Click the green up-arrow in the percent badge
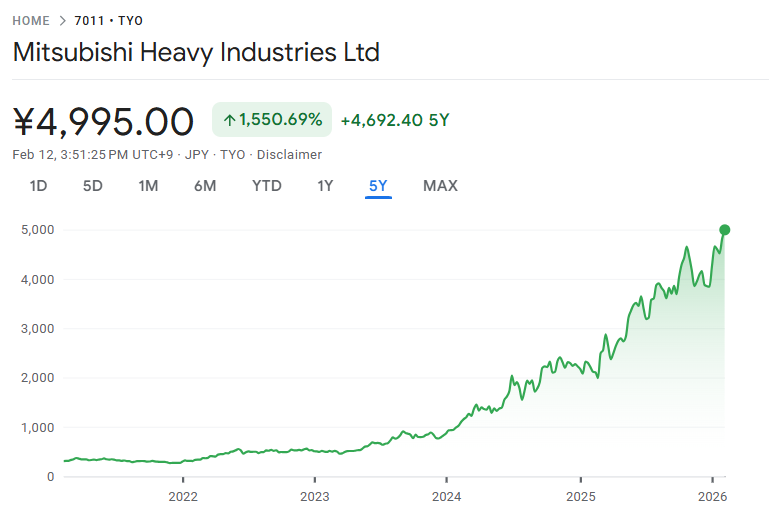Screen dimensions: 769x518 (x=229, y=120)
